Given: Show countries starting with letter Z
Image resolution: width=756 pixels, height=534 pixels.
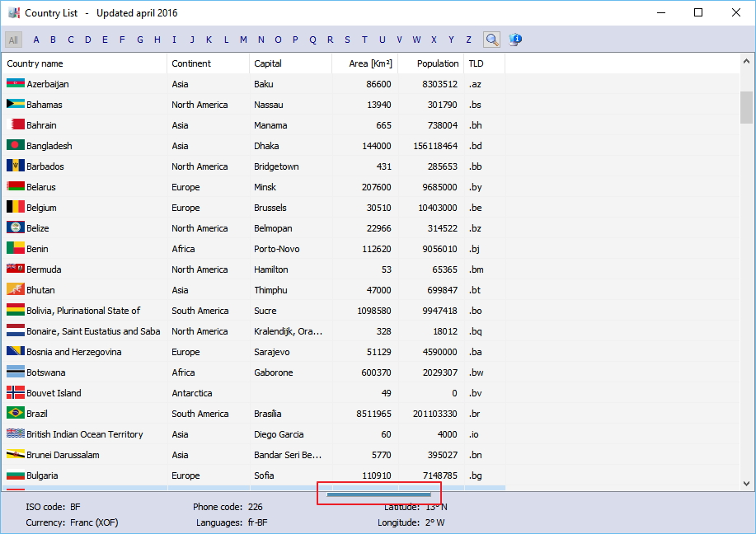Looking at the screenshot, I should [x=468, y=40].
